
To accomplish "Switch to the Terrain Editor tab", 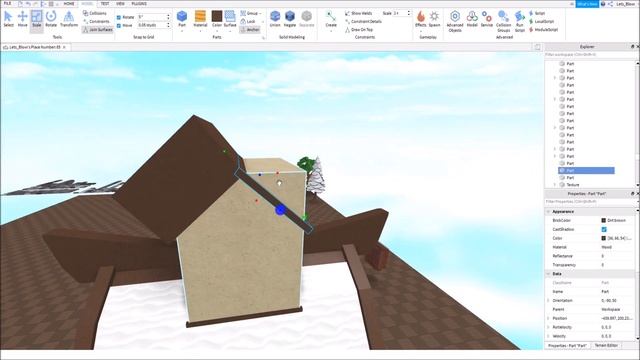I will pos(606,345).
